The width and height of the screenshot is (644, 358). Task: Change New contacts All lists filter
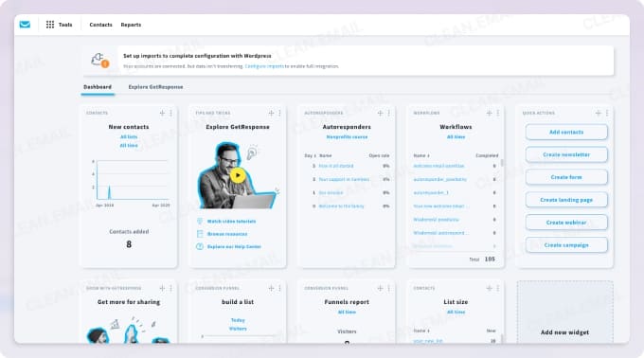pyautogui.click(x=129, y=136)
